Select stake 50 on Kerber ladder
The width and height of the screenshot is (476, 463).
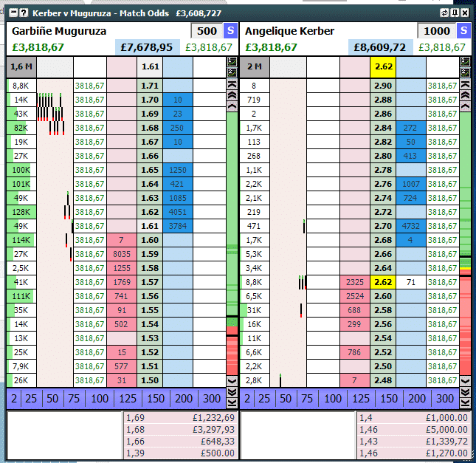(286, 398)
